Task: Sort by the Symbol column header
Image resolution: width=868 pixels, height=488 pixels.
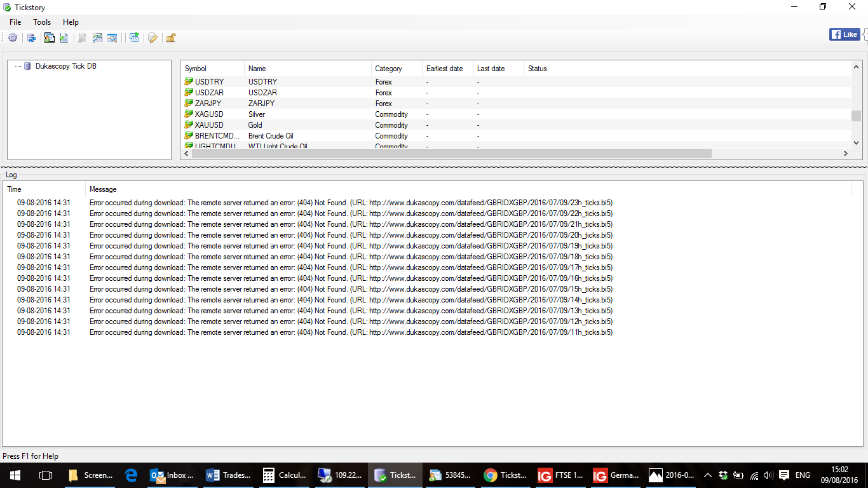Action: coord(212,69)
